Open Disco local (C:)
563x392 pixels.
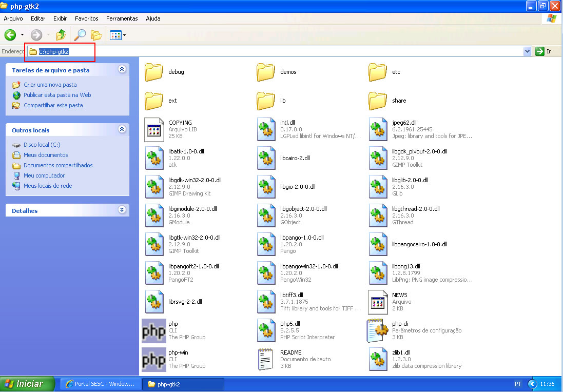tap(42, 145)
